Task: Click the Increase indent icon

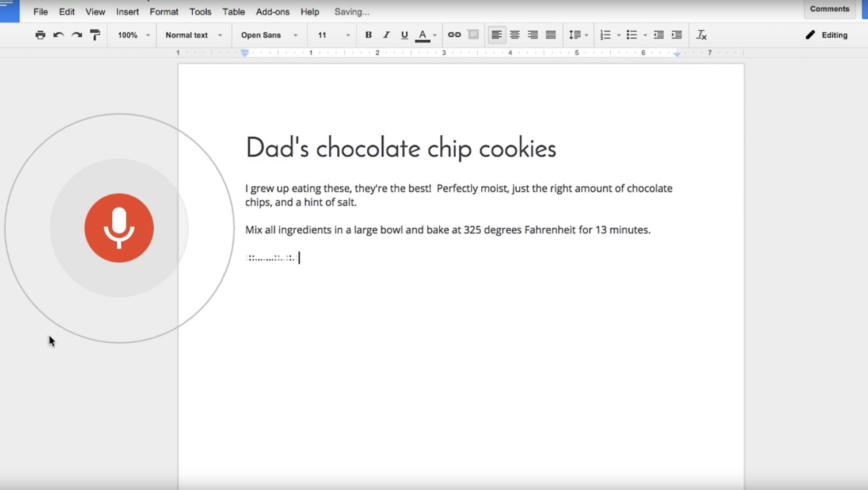Action: (x=675, y=35)
